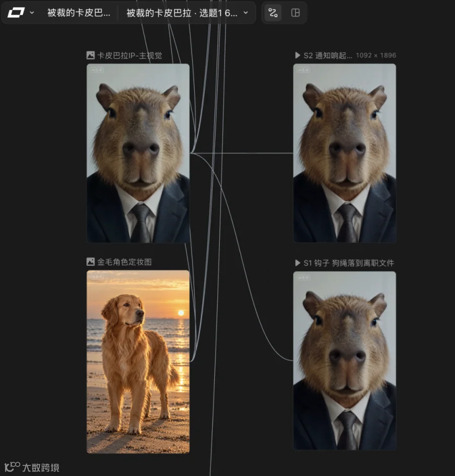This screenshot has height=476, width=455.
Task: Play the S2 通知响起 video node
Action: pos(298,55)
